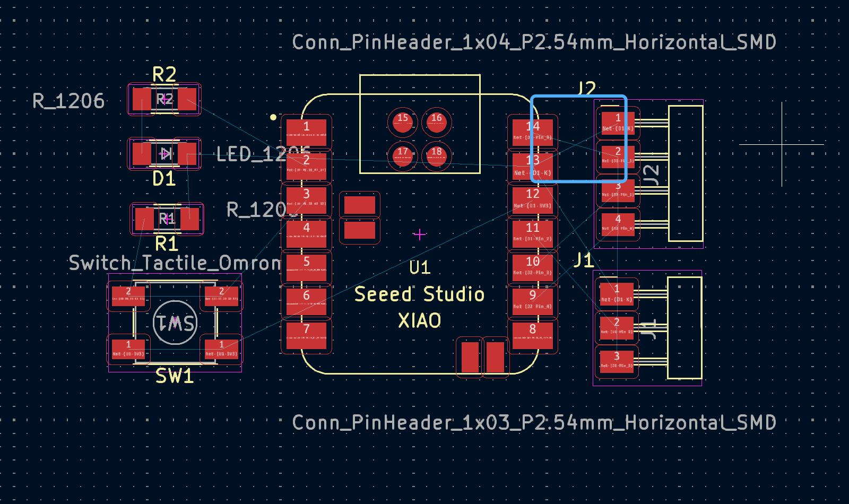
Task: Select the LED_1206 footprint value text
Action: tap(263, 154)
